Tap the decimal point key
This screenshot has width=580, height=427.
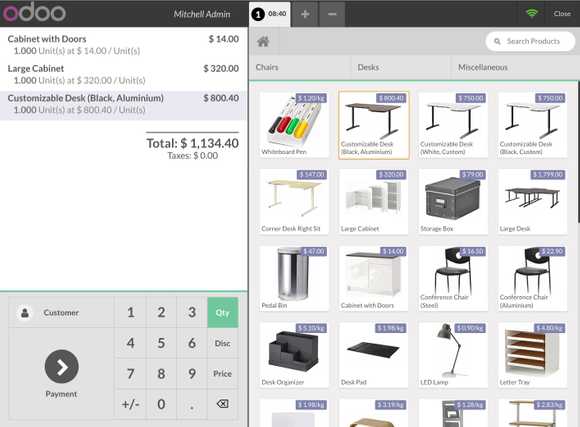(192, 404)
